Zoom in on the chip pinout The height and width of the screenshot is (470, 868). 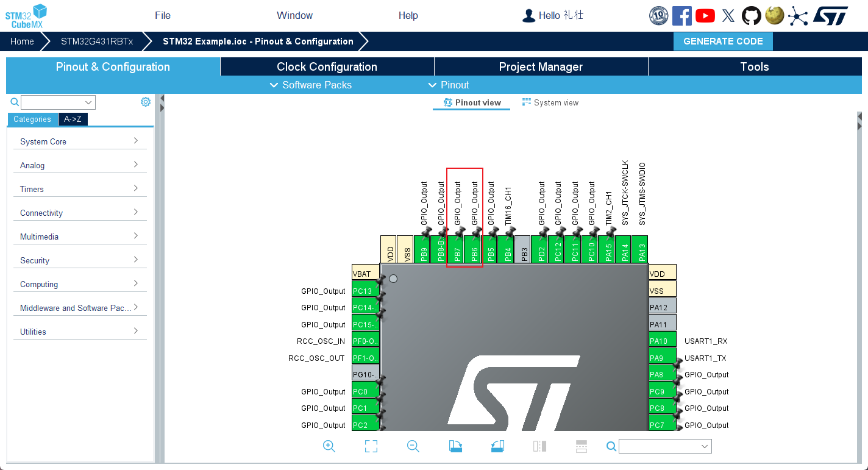329,446
